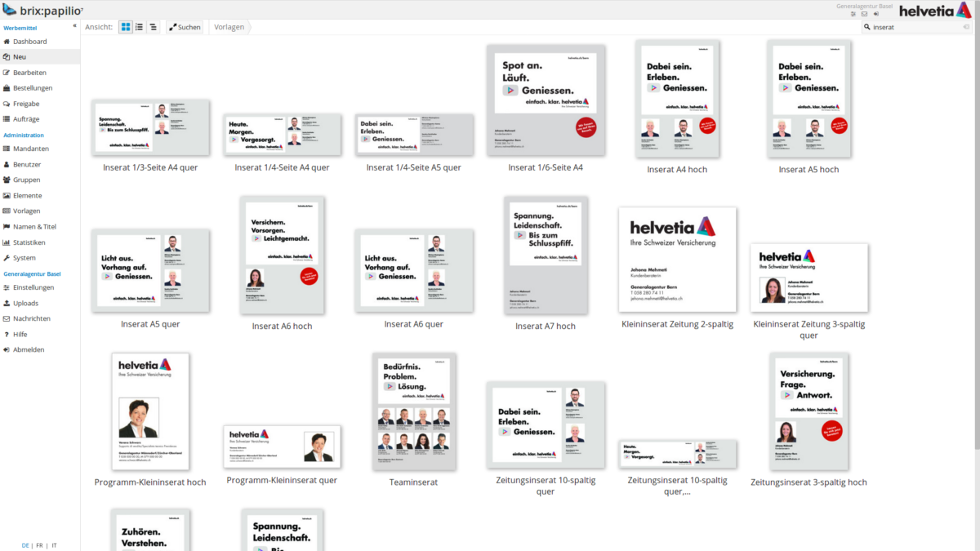Image resolution: width=980 pixels, height=551 pixels.
Task: Open messages envelope icon in header
Action: click(x=865, y=14)
